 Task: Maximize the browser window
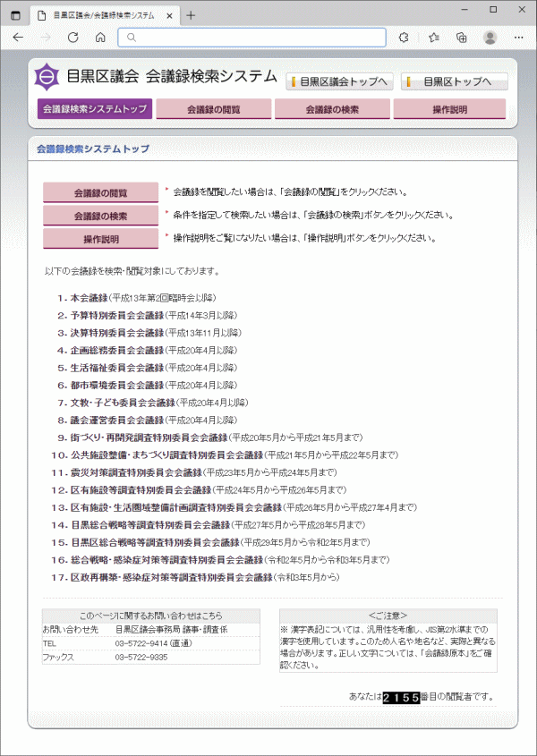pos(493,10)
